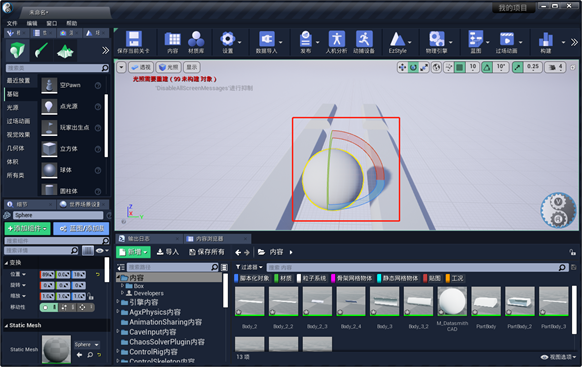582x367 pixels.
Task: Open the 帮助 menu
Action: click(72, 23)
